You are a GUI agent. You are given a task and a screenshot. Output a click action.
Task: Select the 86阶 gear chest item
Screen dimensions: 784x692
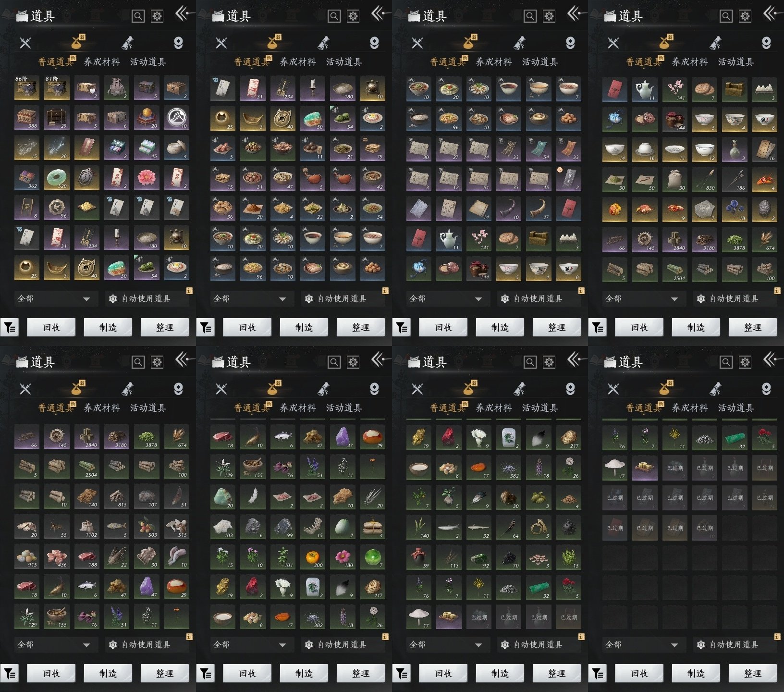[27, 88]
